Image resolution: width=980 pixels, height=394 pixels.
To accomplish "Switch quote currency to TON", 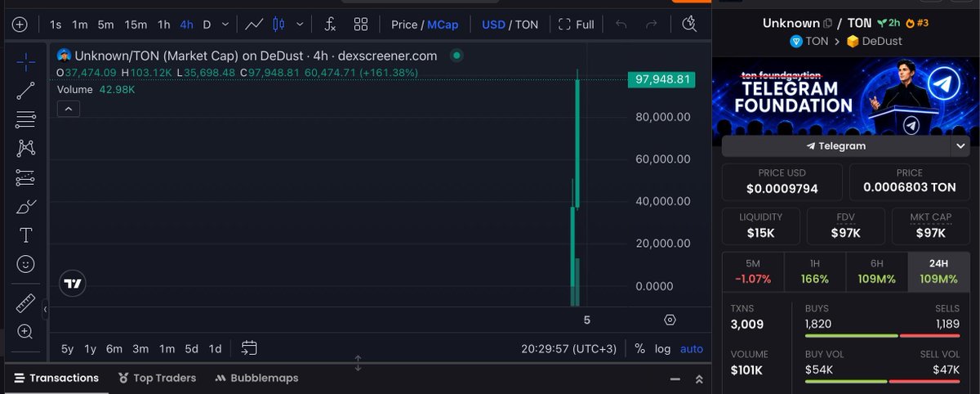I will (x=527, y=25).
